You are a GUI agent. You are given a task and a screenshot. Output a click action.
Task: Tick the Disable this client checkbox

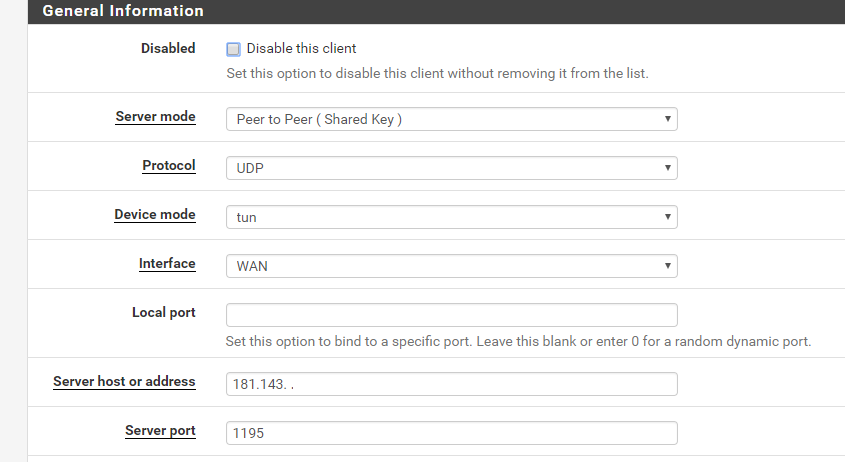233,49
